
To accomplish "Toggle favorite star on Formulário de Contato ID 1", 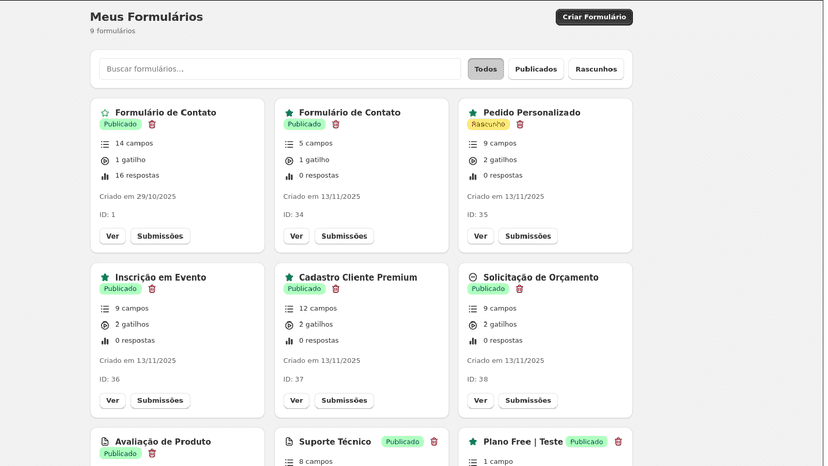I will 105,113.
